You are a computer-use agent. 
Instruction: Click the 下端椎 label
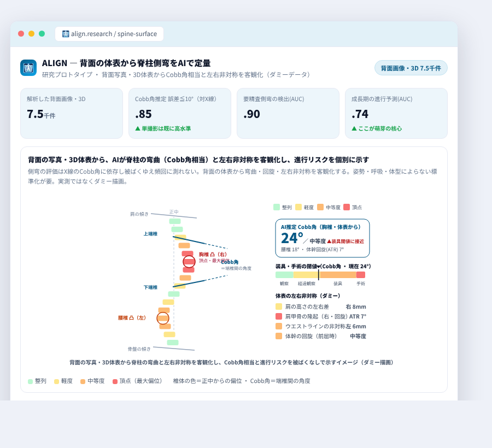coord(150,287)
